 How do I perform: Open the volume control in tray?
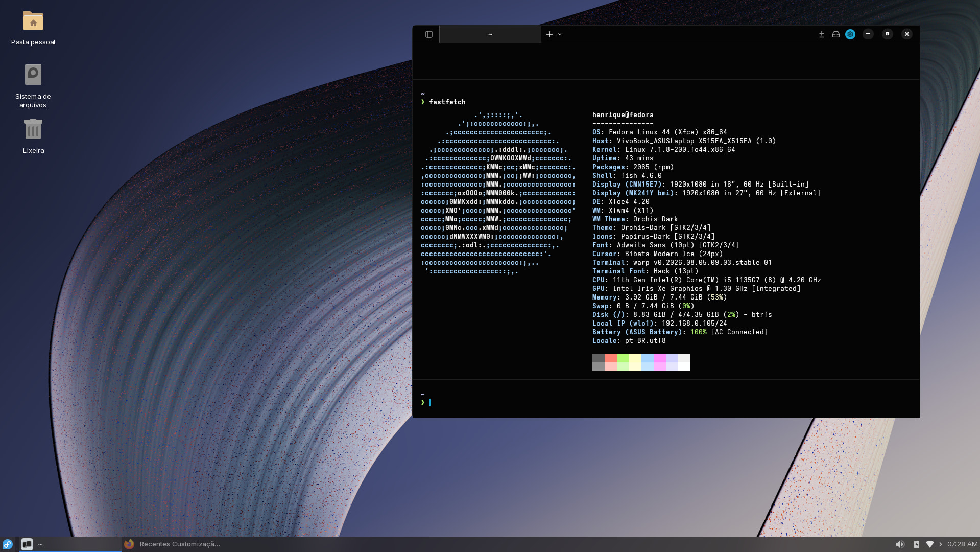[x=900, y=544]
